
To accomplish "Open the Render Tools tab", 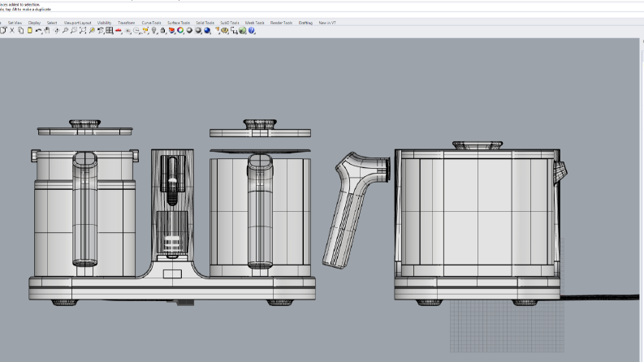I will (281, 23).
